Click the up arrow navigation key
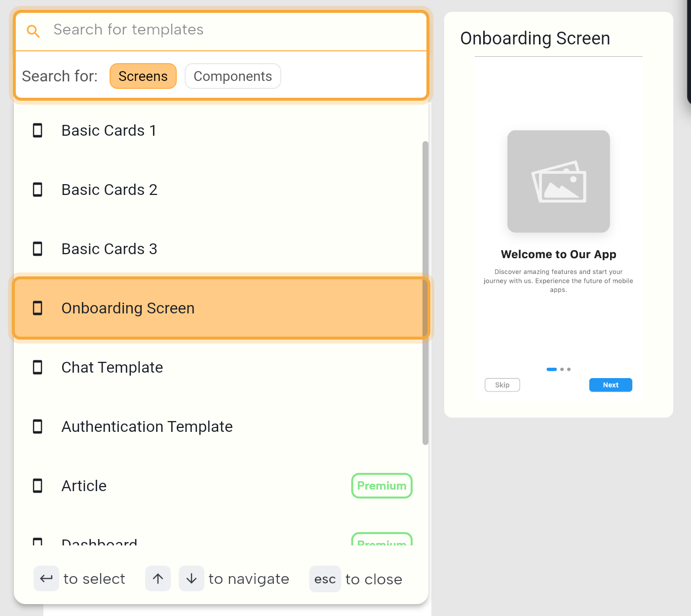The width and height of the screenshot is (691, 616). pos(158,578)
